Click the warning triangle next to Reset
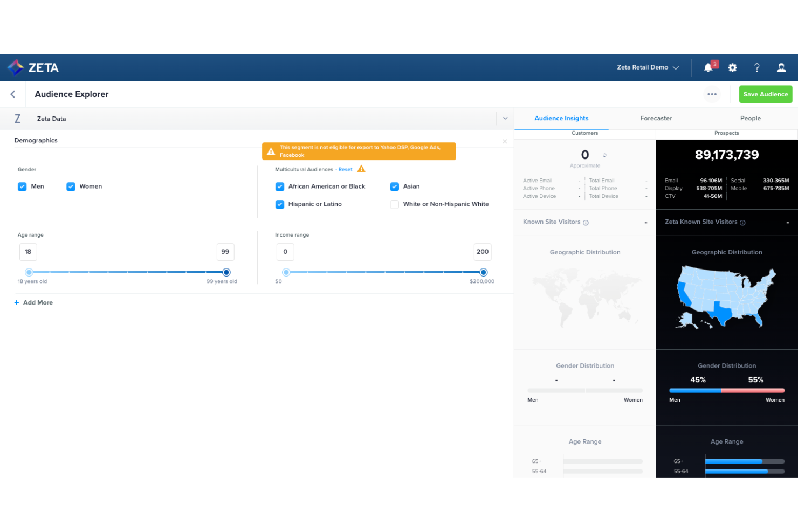Screen dimensions: 798x532 pyautogui.click(x=361, y=169)
